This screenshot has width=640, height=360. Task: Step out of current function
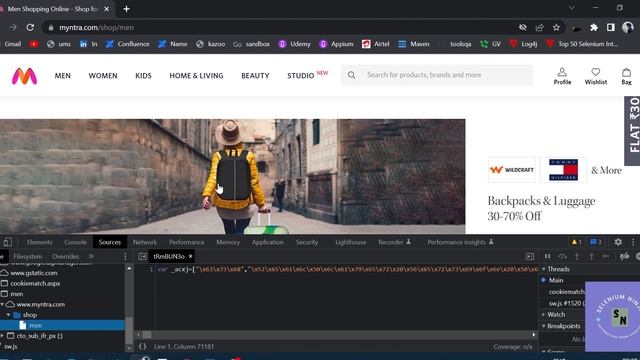[591, 256]
